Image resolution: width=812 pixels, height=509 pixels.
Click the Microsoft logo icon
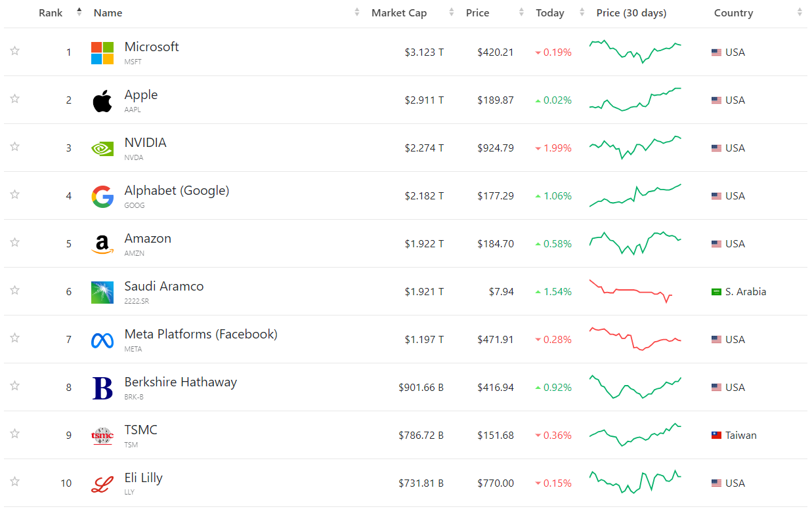[x=102, y=52]
